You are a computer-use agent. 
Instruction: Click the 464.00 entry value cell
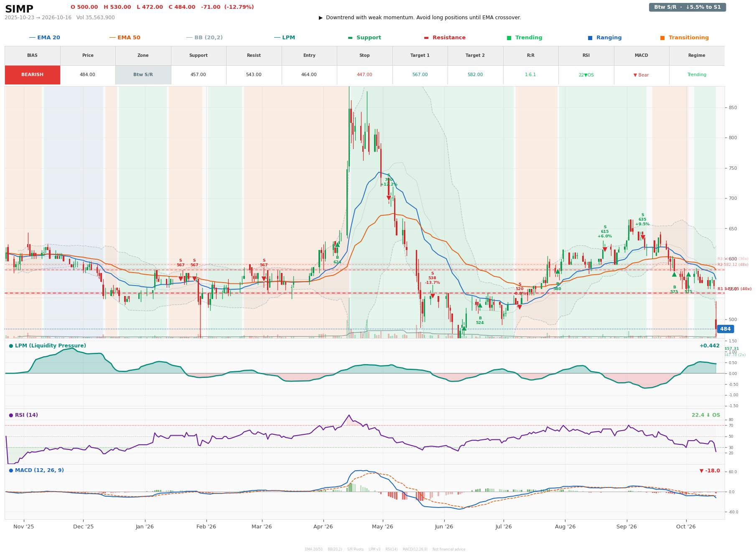(309, 75)
